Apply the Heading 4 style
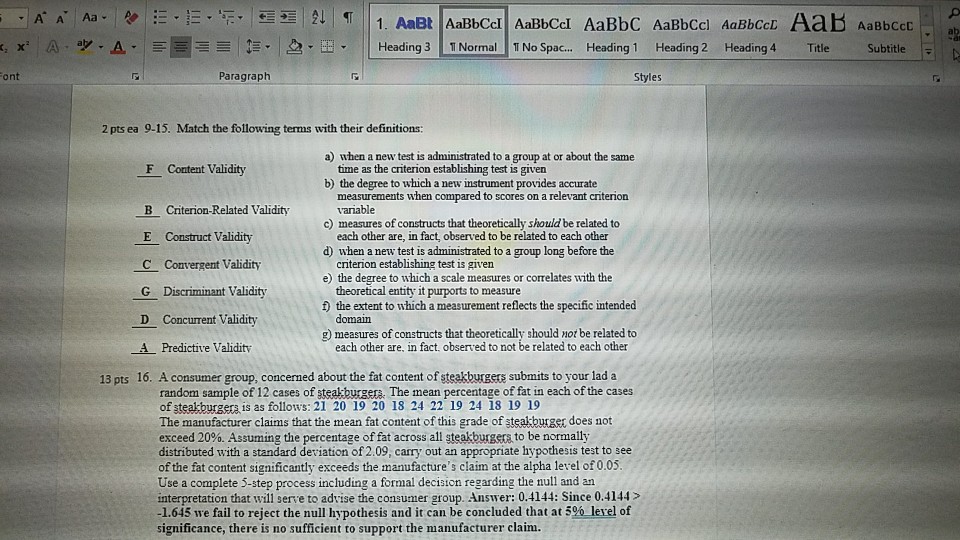The width and height of the screenshot is (960, 540). tap(750, 33)
